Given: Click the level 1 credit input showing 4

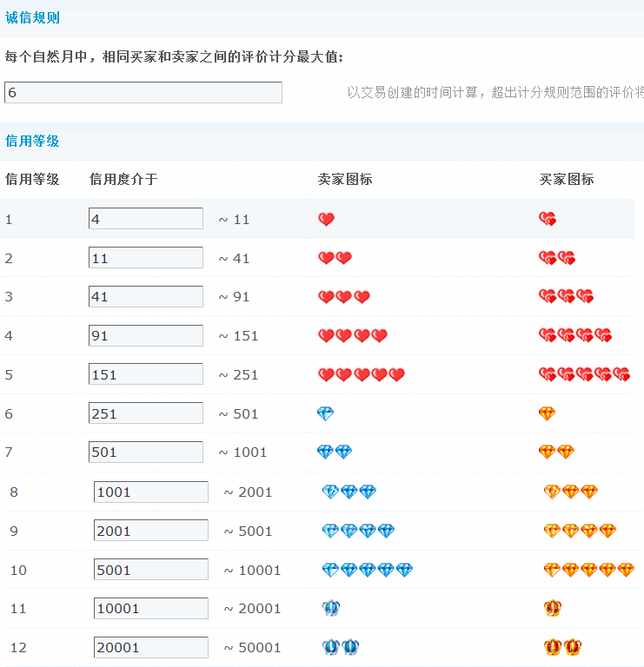Looking at the screenshot, I should tap(146, 219).
